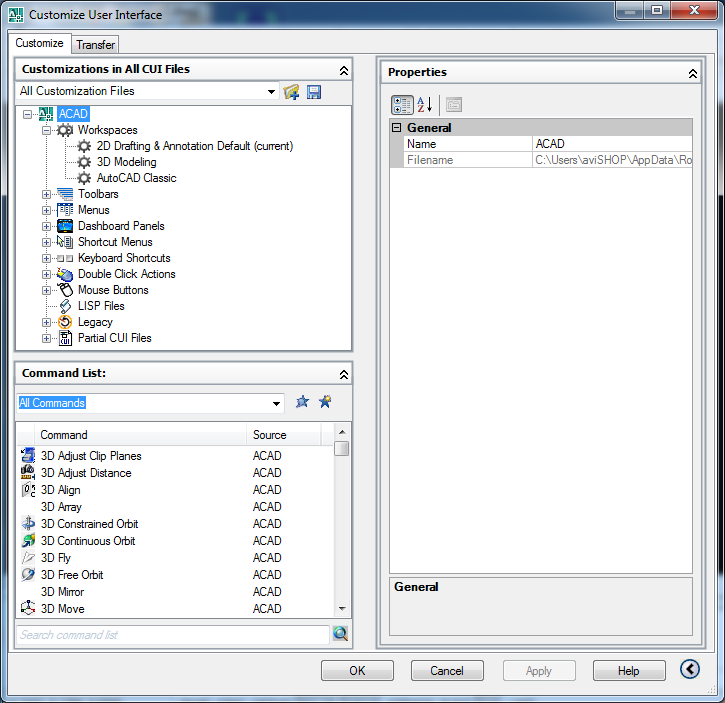The width and height of the screenshot is (725, 703).
Task: Click the LISP Files node icon
Action: (66, 306)
